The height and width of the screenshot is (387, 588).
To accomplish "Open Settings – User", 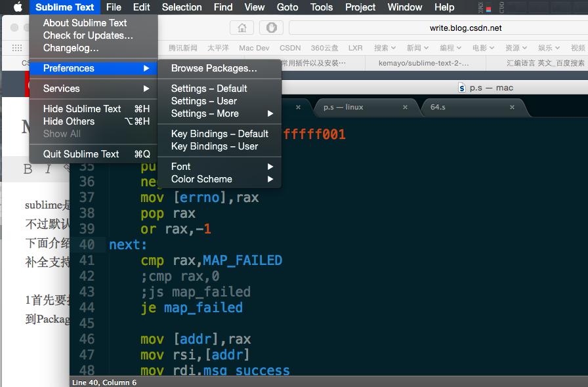I will (219, 101).
